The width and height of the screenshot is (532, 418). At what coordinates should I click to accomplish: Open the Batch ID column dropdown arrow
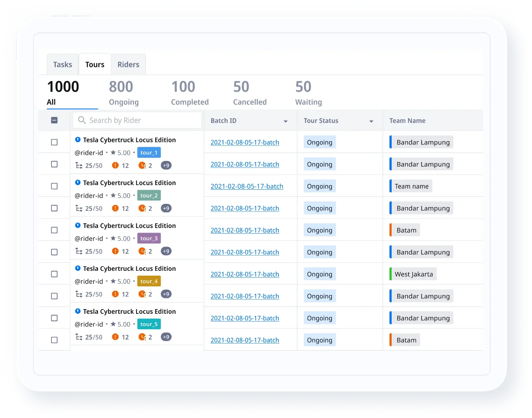coord(285,121)
